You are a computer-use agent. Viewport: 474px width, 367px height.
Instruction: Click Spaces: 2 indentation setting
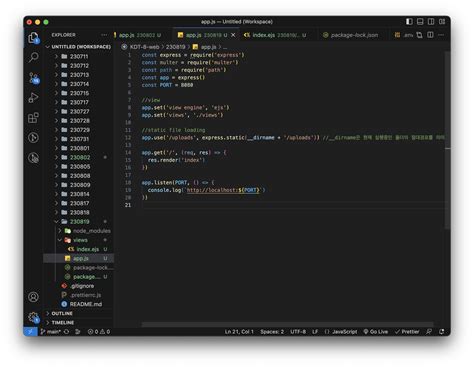[x=272, y=332]
